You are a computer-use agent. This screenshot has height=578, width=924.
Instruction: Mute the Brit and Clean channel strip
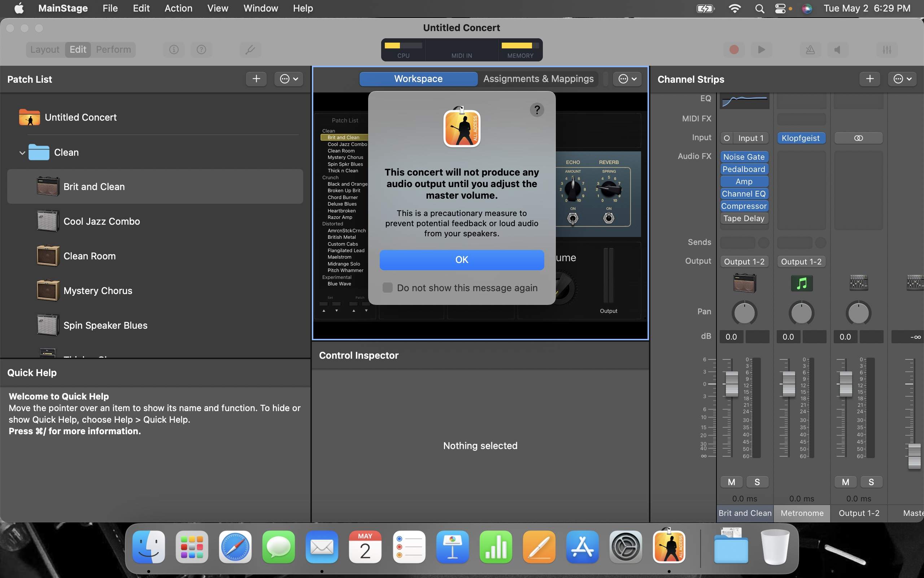pos(732,482)
